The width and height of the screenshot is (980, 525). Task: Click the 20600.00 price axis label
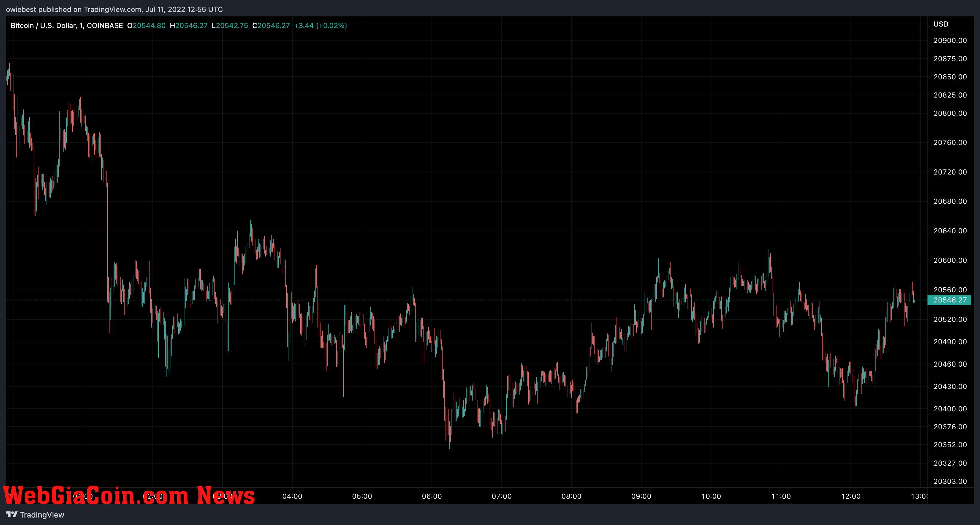tap(950, 260)
